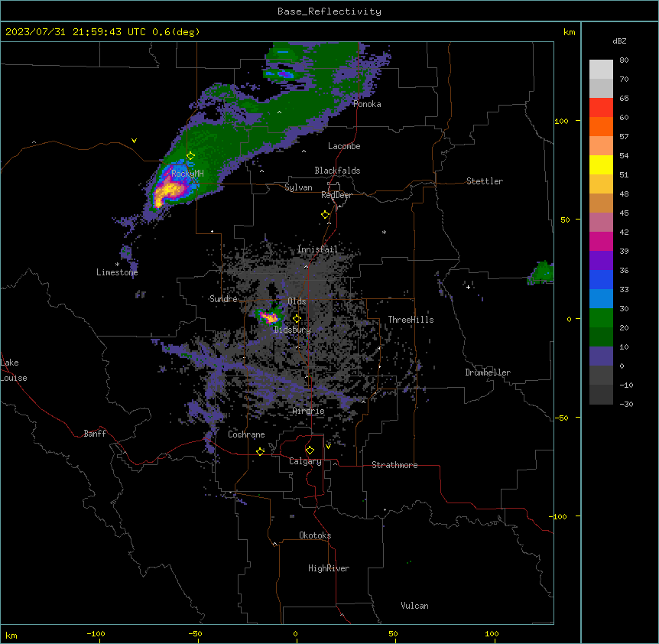Screen dimensions: 659x644
Task: Click the Lake Louise label
Action: pos(14,370)
